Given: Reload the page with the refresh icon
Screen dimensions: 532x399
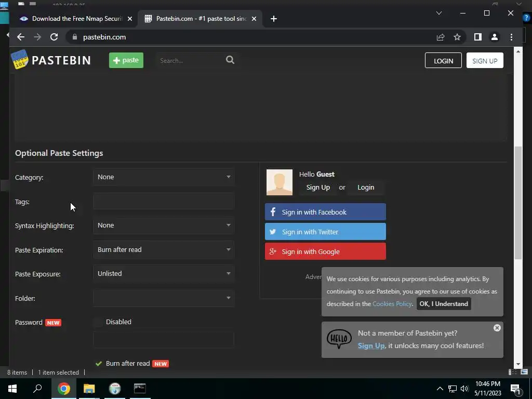Looking at the screenshot, I should tap(54, 37).
